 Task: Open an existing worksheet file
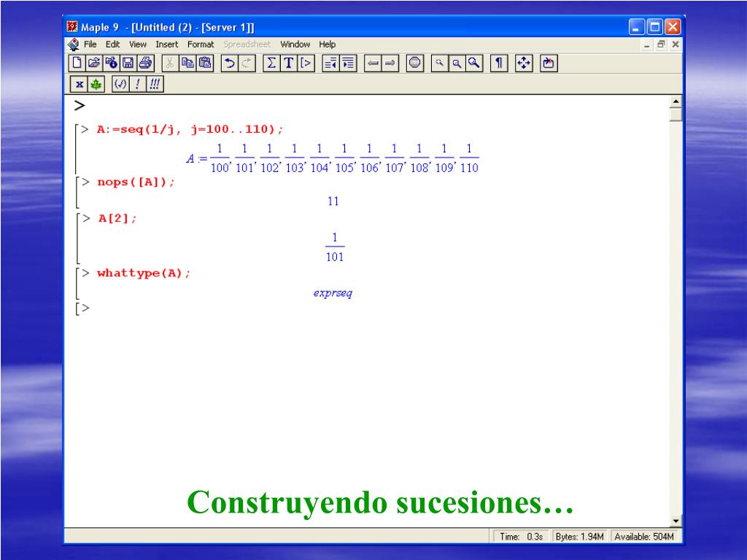pyautogui.click(x=94, y=63)
